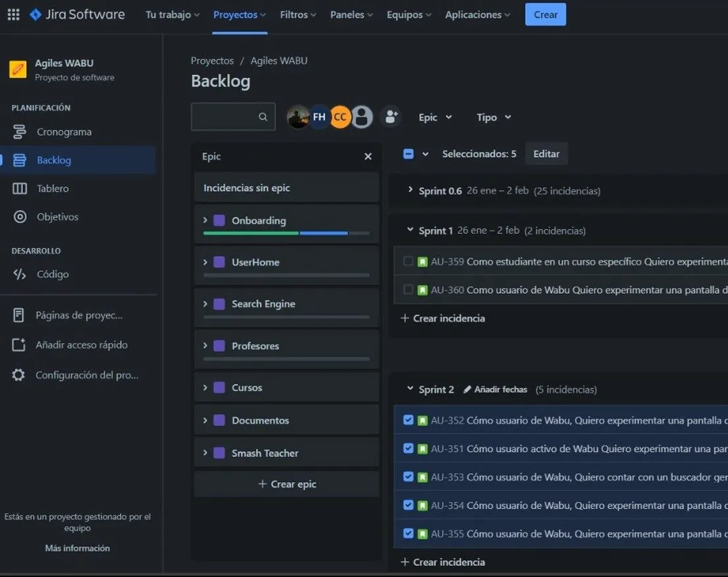
Task: Click story type icon of AU-352
Action: (423, 421)
